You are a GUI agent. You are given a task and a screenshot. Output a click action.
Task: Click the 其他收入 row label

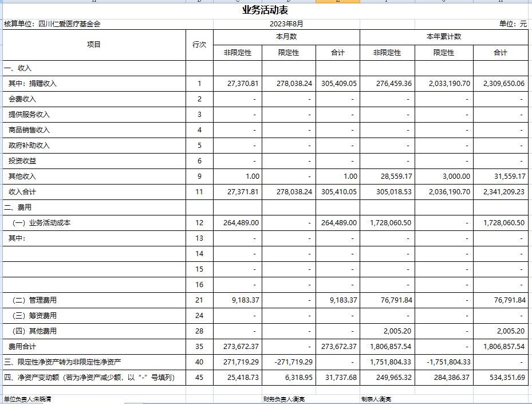coord(22,176)
